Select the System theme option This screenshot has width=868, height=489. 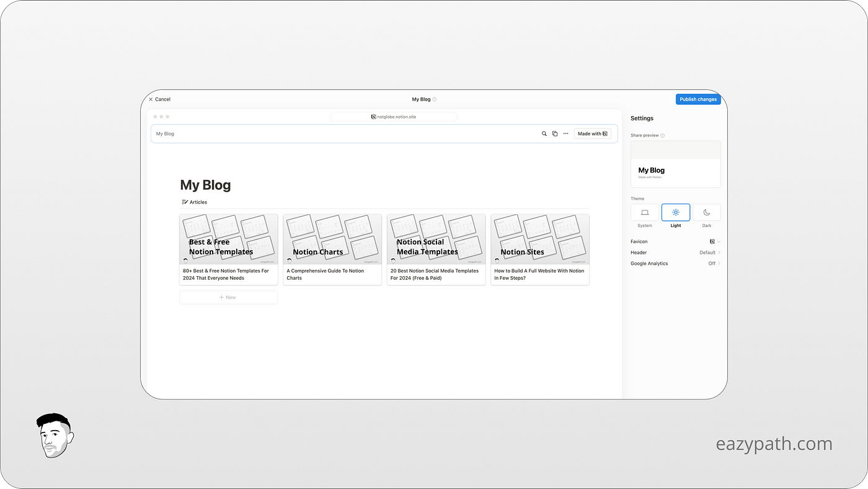click(645, 212)
